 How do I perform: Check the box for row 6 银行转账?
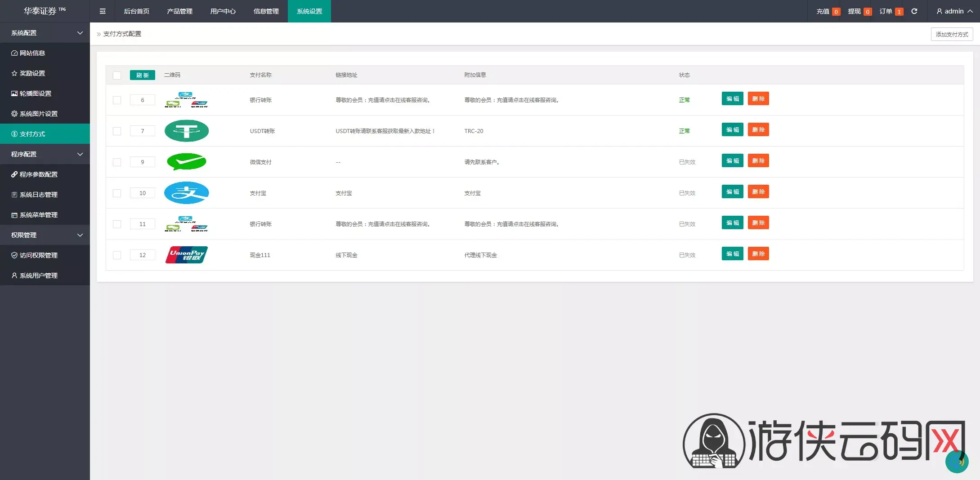pyautogui.click(x=117, y=100)
